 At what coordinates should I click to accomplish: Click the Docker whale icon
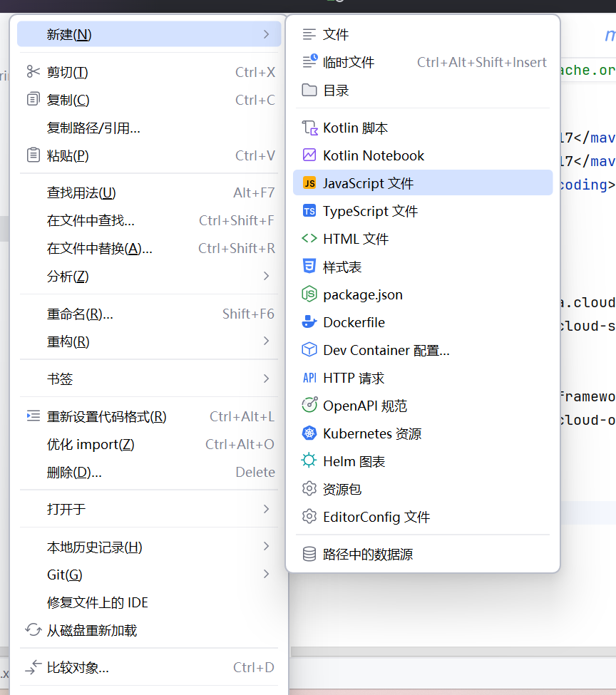pyautogui.click(x=309, y=321)
